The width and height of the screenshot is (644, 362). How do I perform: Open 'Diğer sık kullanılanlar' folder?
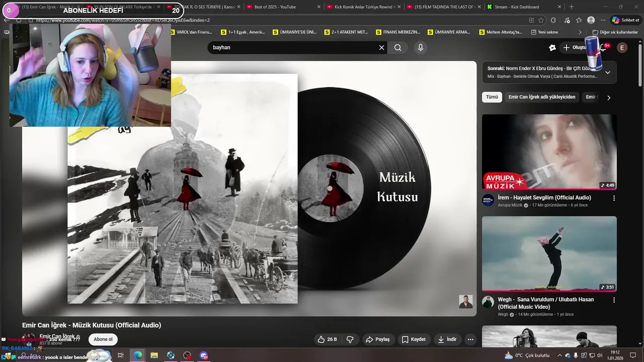click(x=615, y=32)
